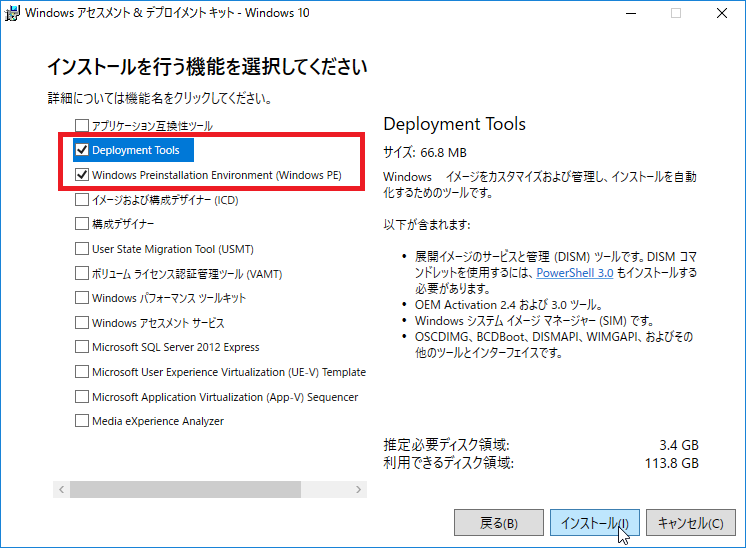Uncheck the Deployment Tools checkbox
The width and height of the screenshot is (746, 548).
click(x=82, y=150)
